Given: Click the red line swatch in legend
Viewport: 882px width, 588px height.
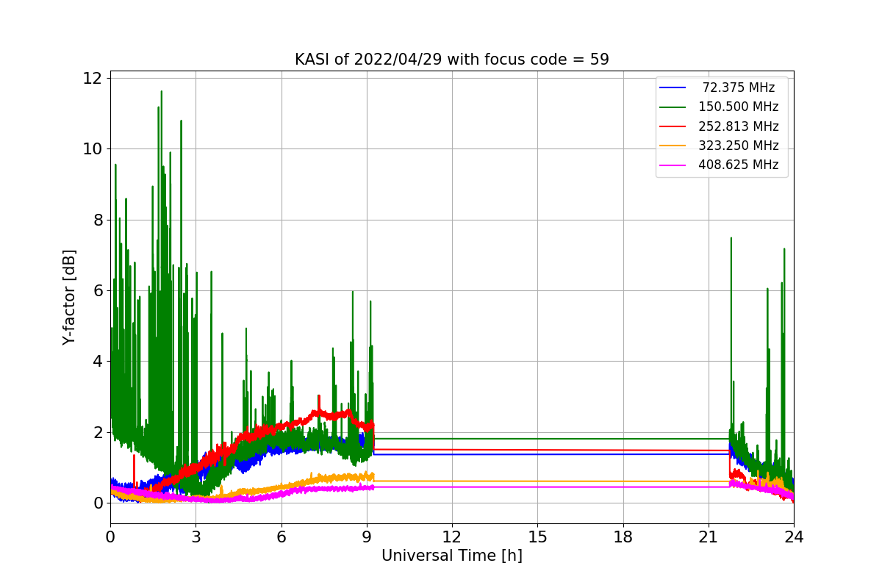Looking at the screenshot, I should coord(673,126).
